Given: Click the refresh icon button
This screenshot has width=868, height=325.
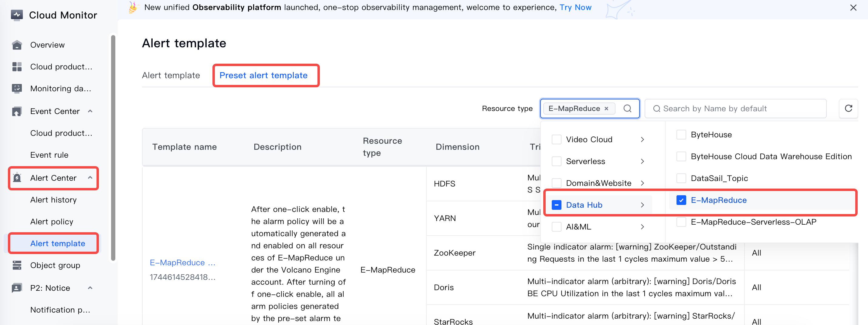Looking at the screenshot, I should pyautogui.click(x=848, y=108).
